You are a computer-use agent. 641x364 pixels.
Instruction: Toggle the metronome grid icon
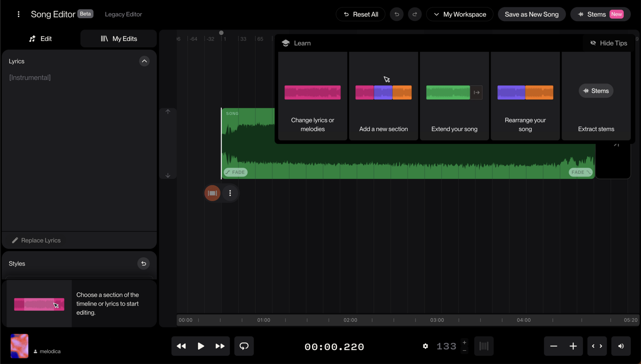pos(484,346)
